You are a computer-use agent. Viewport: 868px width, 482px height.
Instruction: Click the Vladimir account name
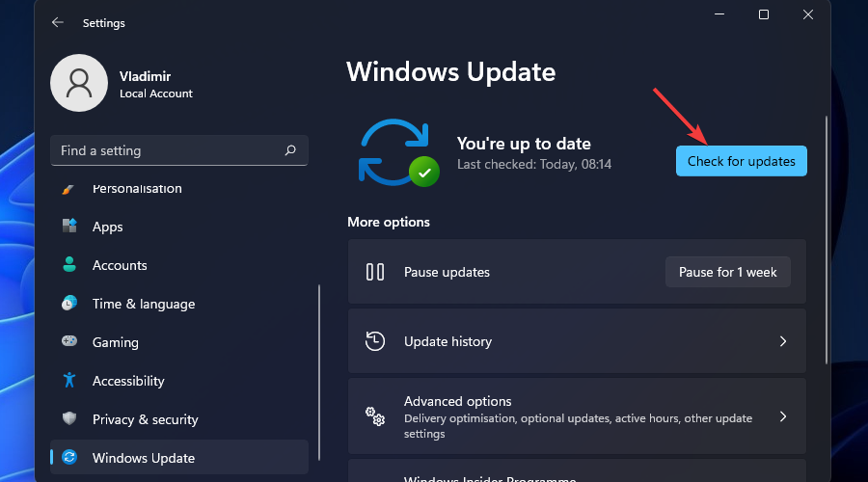pos(145,76)
